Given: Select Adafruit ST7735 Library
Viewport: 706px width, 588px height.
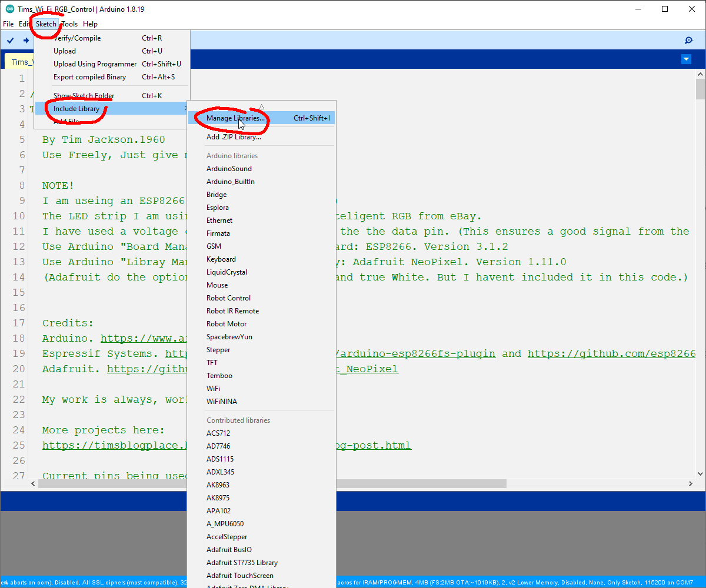Looking at the screenshot, I should tap(261, 563).
